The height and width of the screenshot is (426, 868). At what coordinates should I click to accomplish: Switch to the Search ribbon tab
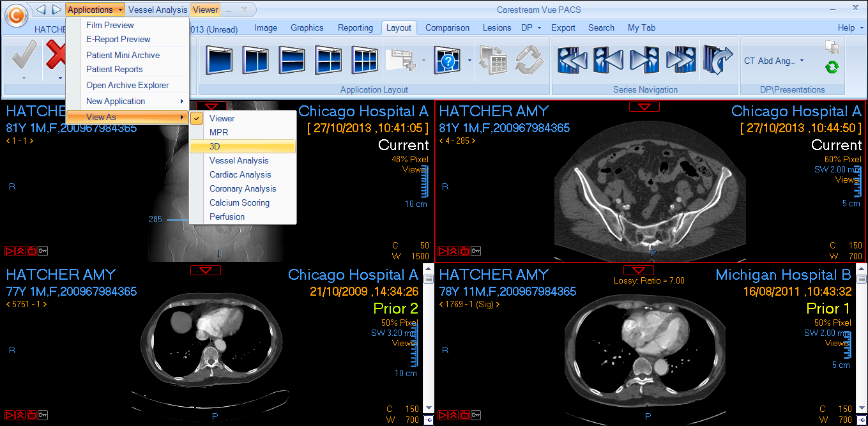[x=601, y=27]
